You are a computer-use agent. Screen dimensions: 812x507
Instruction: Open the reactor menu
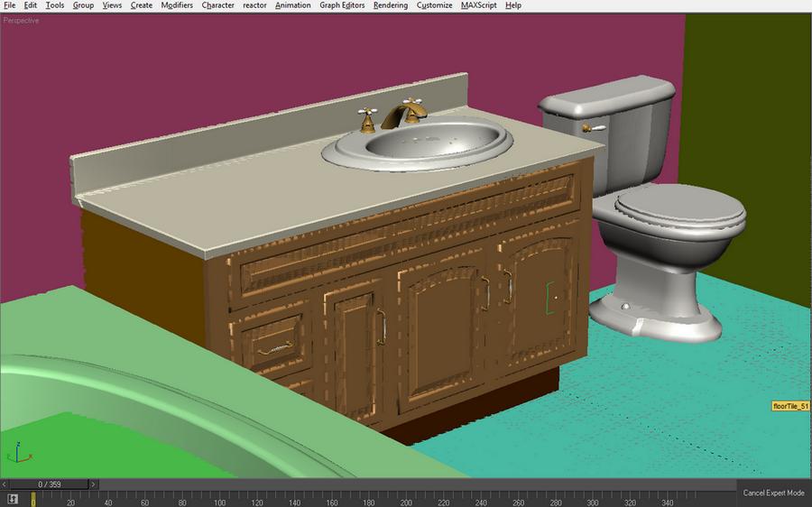[x=254, y=5]
